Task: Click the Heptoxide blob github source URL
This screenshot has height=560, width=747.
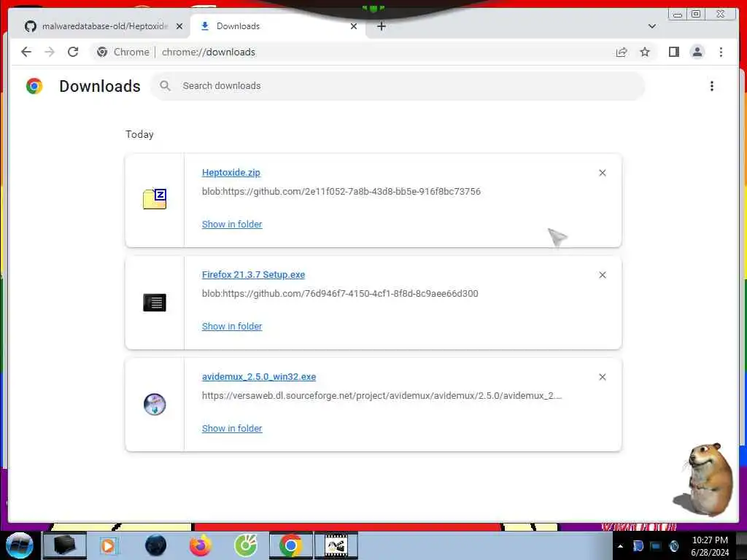Action: pyautogui.click(x=341, y=192)
